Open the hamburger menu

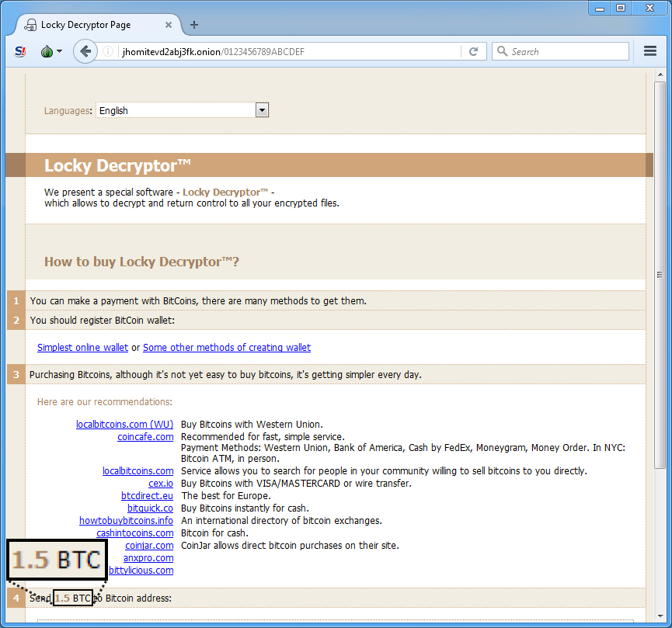pos(650,51)
